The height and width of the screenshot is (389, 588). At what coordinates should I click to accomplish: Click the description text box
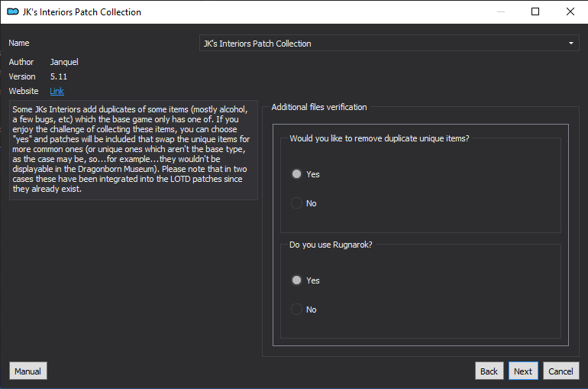(x=134, y=150)
